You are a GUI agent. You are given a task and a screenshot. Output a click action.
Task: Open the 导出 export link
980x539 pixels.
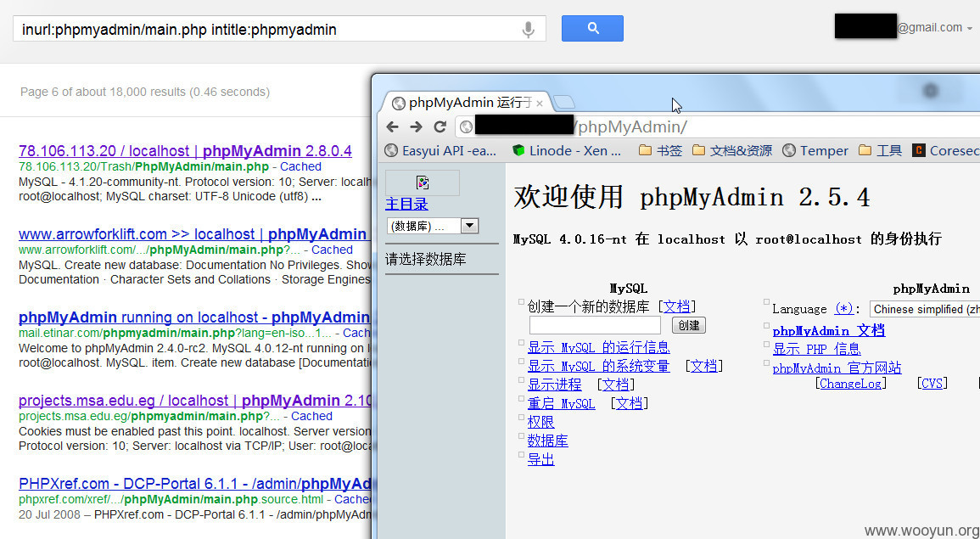click(540, 459)
